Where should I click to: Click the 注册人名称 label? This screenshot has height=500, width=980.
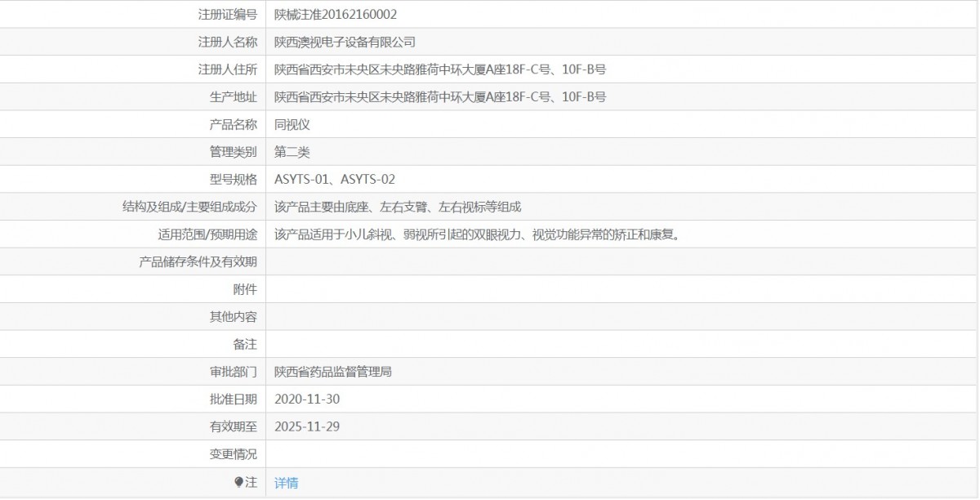click(228, 42)
